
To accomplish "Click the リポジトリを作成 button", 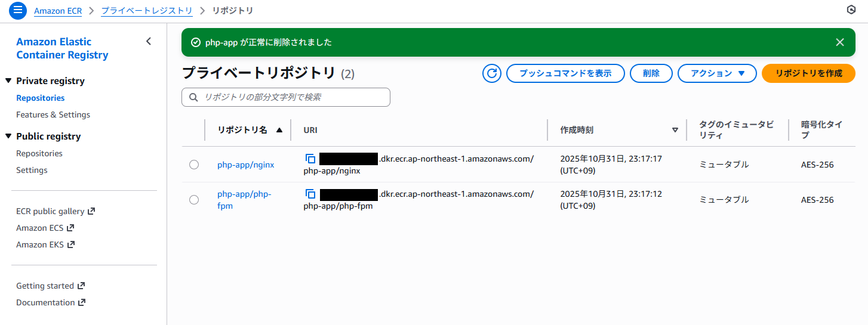I will pyautogui.click(x=808, y=73).
